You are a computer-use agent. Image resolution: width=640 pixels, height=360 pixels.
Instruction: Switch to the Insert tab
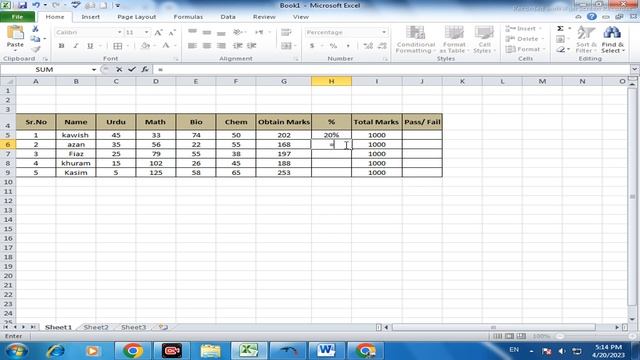click(90, 17)
